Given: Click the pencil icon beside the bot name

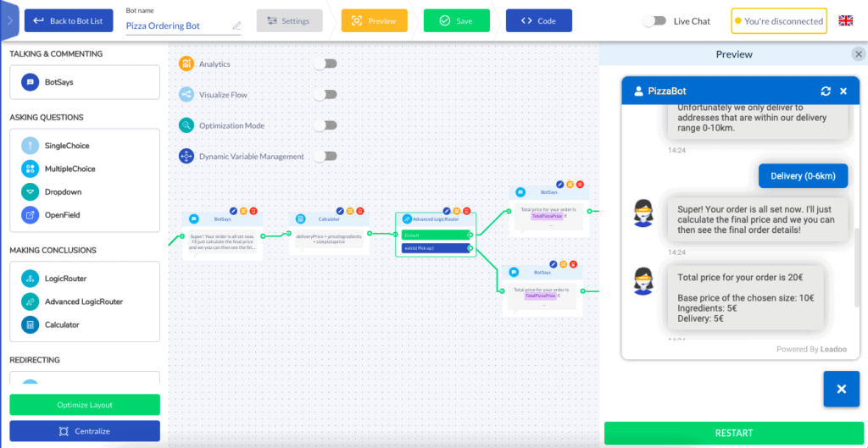Looking at the screenshot, I should tap(236, 26).
